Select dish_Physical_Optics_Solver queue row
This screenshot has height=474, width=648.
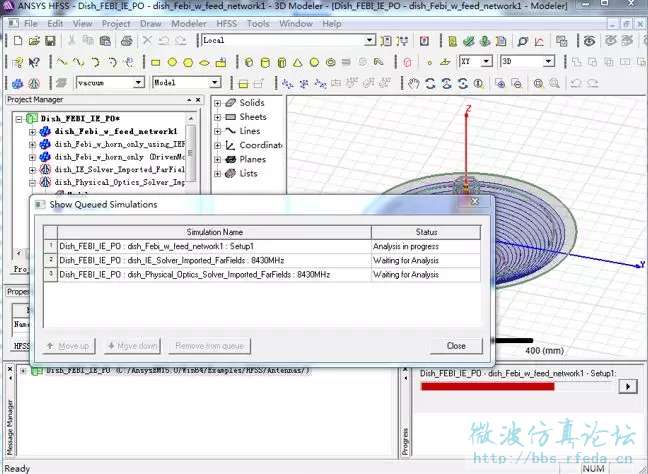pos(262,274)
